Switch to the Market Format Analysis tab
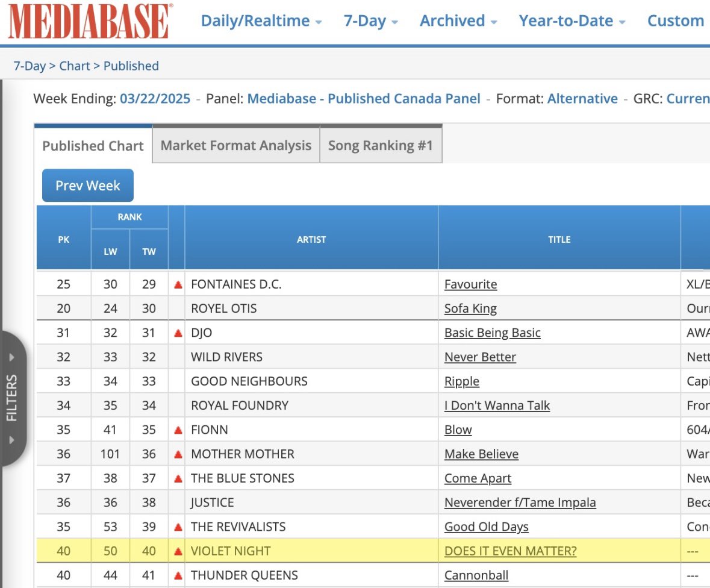This screenshot has width=710, height=588. pos(236,145)
